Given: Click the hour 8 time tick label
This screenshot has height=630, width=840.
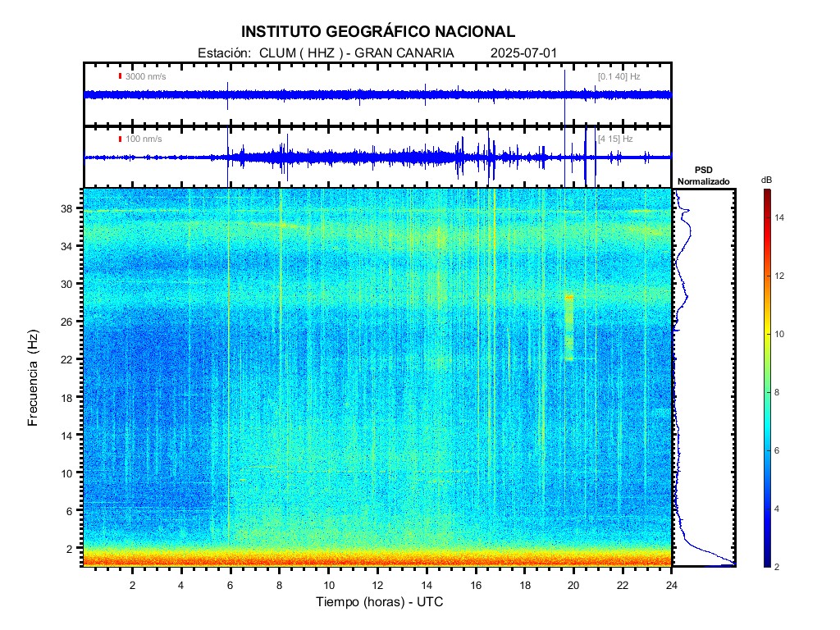Looking at the screenshot, I should [279, 585].
